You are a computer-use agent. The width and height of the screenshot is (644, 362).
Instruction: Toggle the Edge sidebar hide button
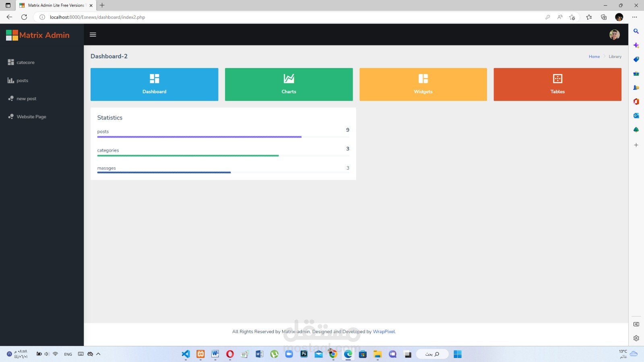[636, 324]
